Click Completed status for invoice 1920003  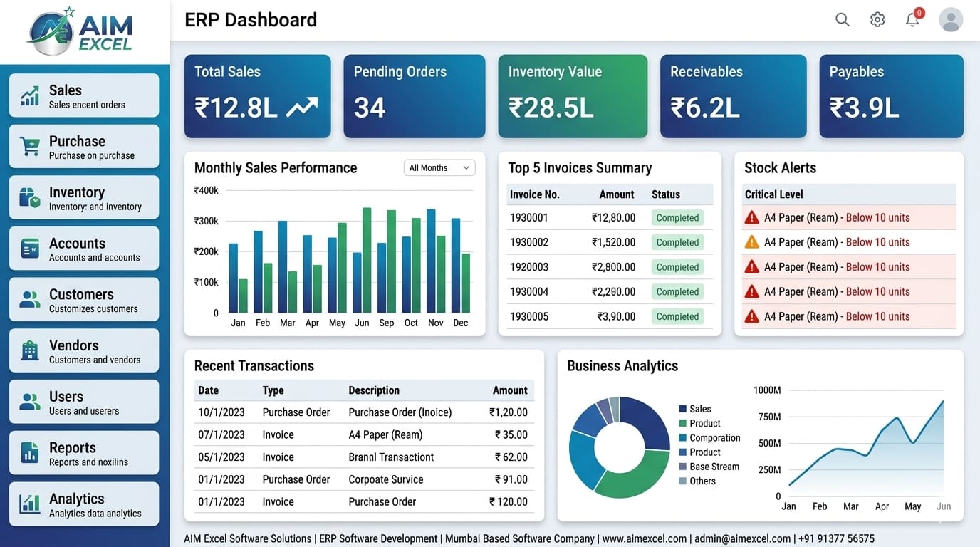click(677, 267)
